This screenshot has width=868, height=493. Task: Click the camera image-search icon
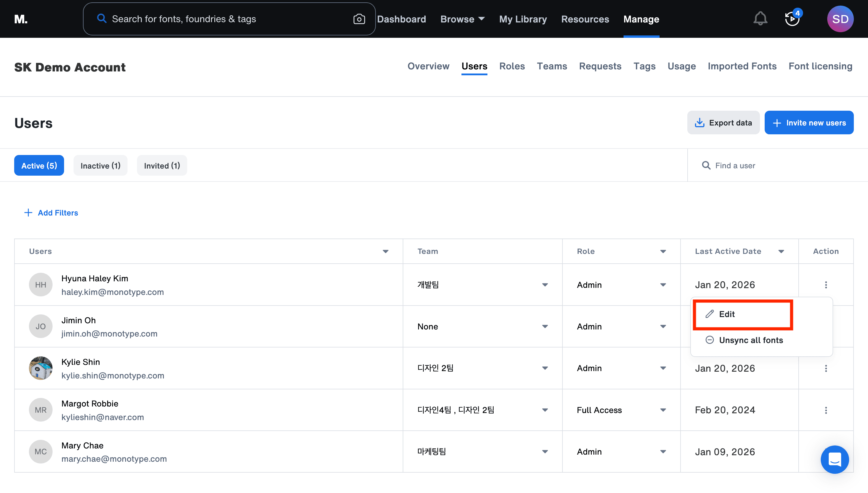click(359, 19)
